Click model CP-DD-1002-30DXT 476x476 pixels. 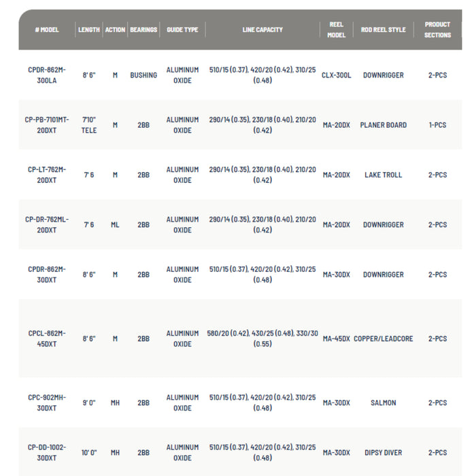pos(47,452)
